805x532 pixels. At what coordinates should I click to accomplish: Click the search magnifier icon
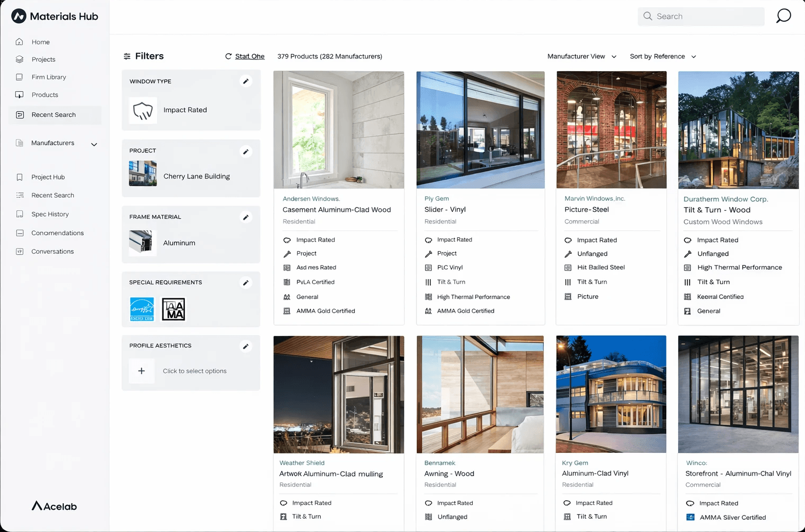648,16
